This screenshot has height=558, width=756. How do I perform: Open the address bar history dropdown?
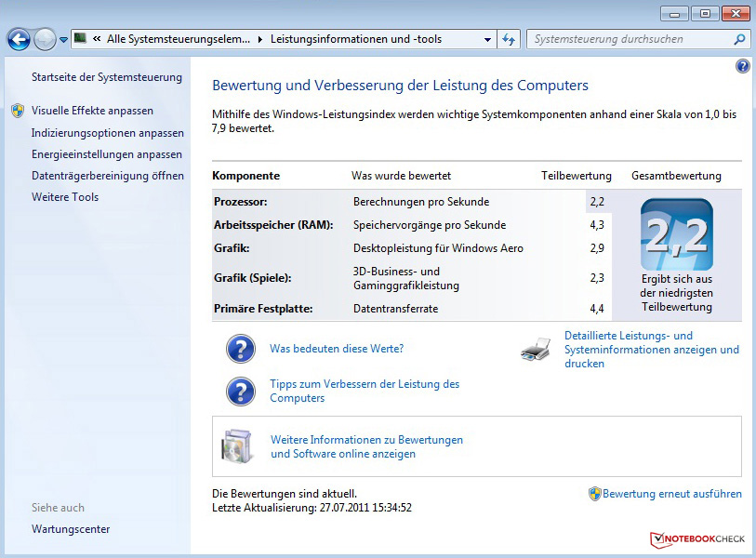coord(487,40)
